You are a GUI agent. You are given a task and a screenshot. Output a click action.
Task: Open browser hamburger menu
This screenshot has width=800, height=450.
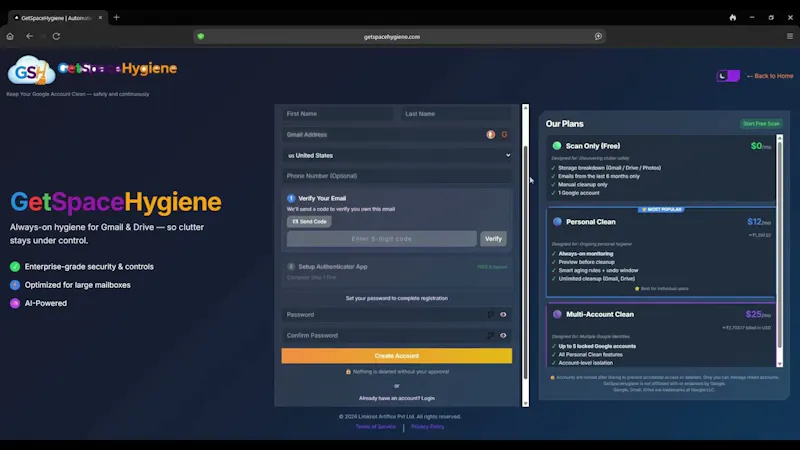(x=790, y=36)
